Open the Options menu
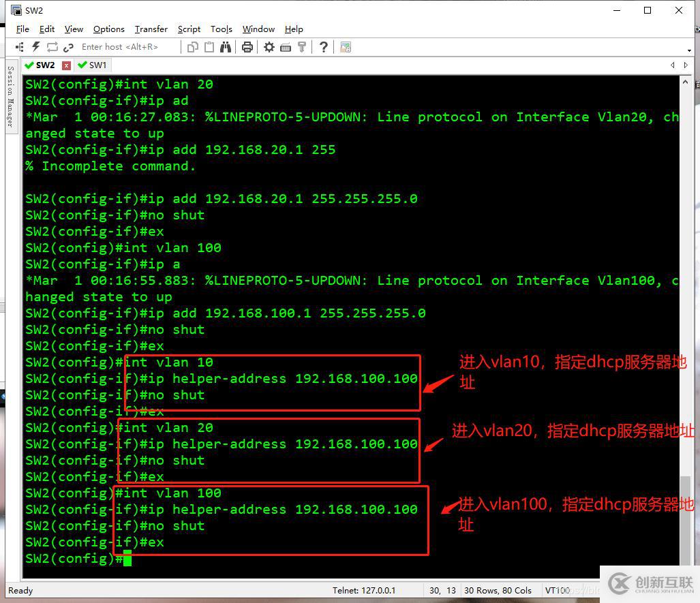 (x=109, y=29)
